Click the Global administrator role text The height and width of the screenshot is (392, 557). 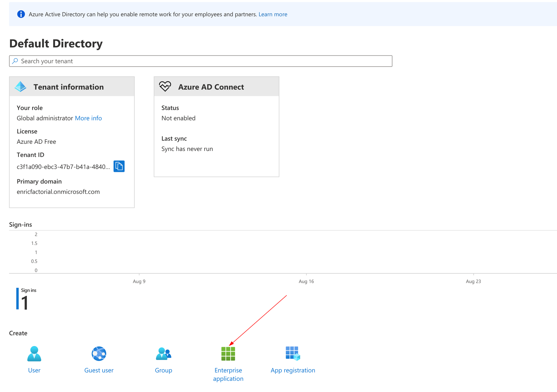[45, 118]
